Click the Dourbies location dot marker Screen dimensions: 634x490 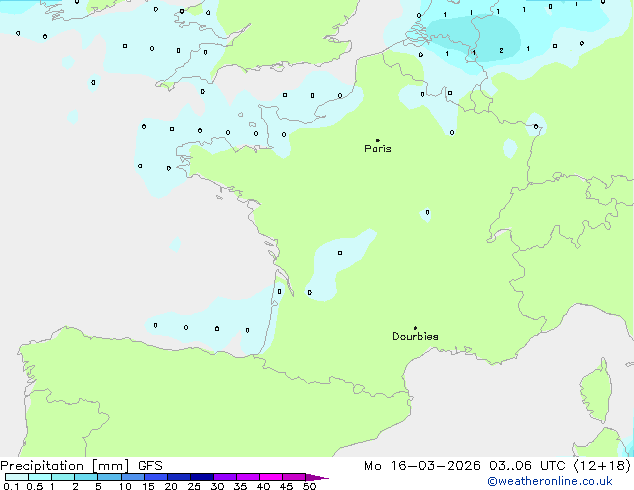coord(415,328)
